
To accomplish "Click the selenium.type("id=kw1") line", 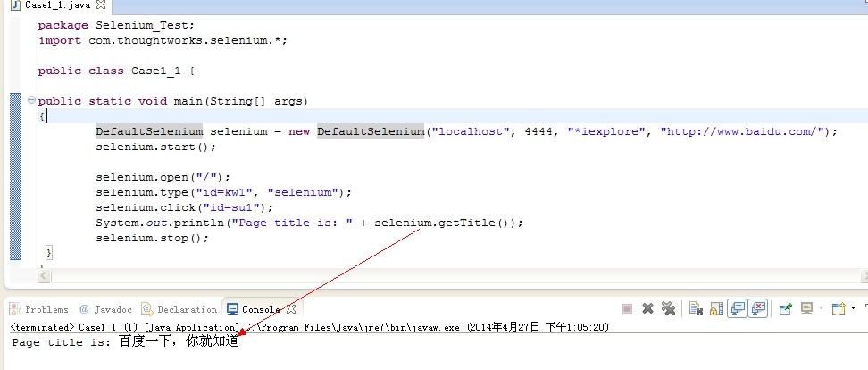I will click(223, 192).
